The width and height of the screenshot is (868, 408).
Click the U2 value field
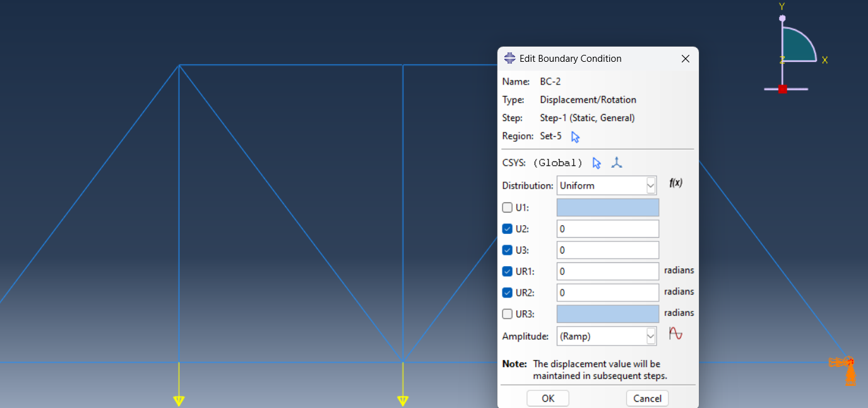(x=608, y=229)
